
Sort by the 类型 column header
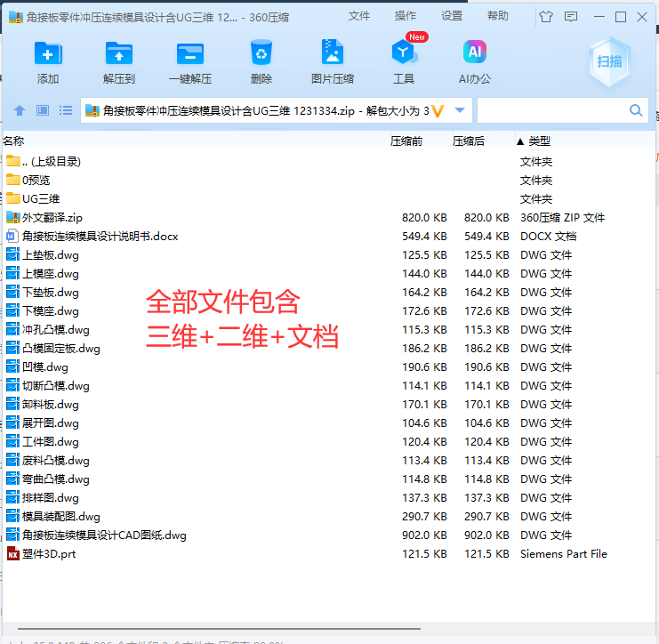tap(539, 141)
